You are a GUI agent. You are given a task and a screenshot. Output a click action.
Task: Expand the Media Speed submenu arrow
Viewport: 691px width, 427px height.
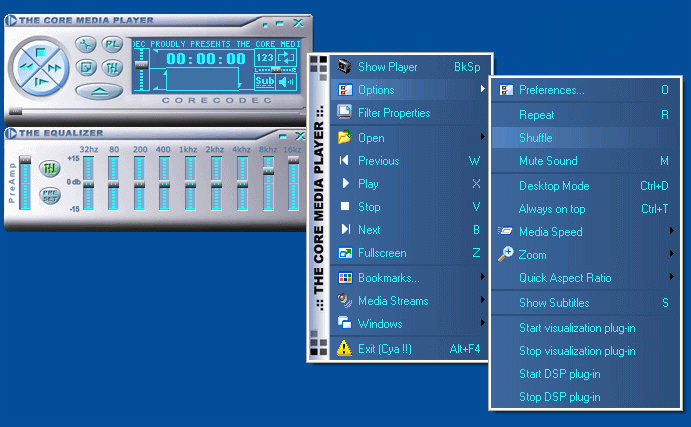pyautogui.click(x=672, y=230)
